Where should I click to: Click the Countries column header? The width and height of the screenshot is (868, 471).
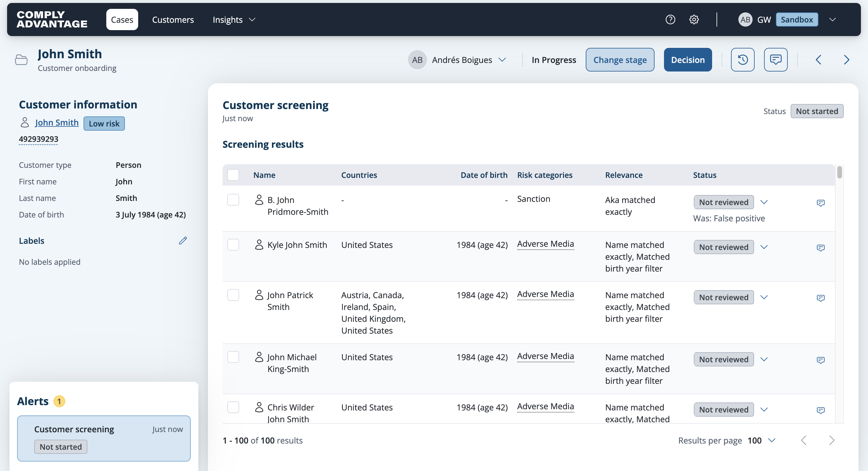[x=359, y=175]
